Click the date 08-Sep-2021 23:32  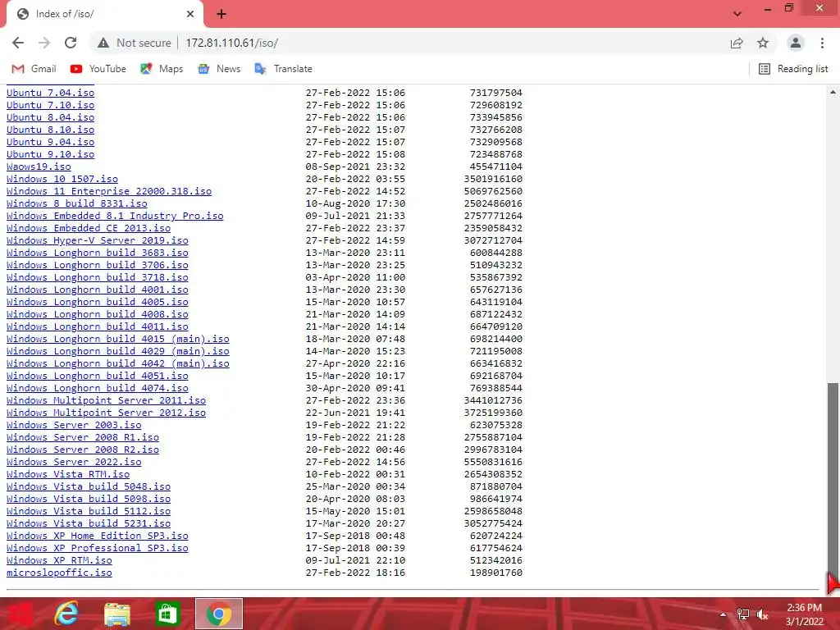coord(355,167)
